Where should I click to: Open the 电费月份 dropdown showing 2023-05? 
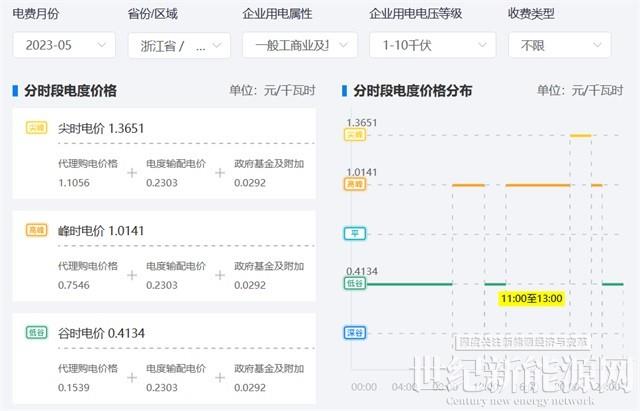64,45
